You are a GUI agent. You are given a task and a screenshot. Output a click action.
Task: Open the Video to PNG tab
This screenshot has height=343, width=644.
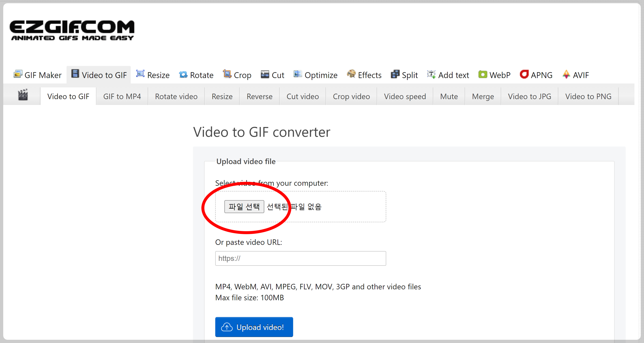(588, 97)
